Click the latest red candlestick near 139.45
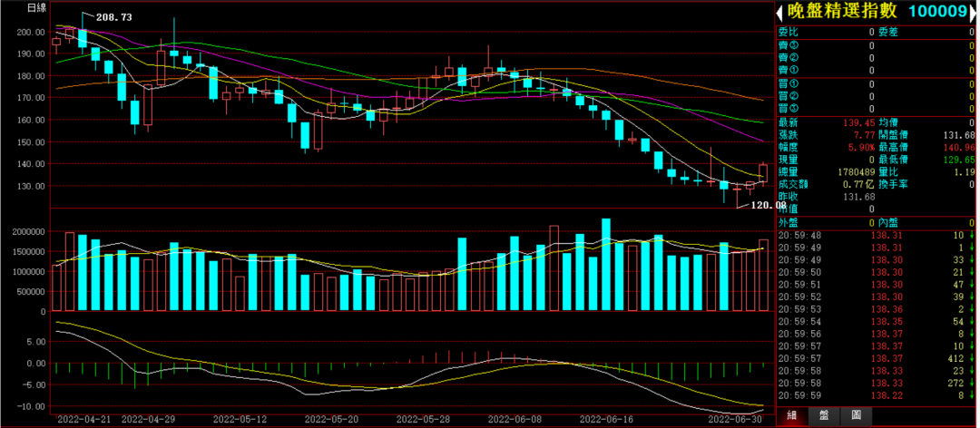Image resolution: width=980 pixels, height=428 pixels. (x=763, y=173)
